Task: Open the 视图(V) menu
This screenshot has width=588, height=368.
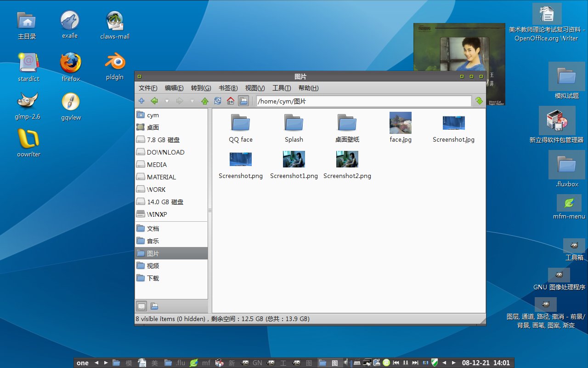Action: click(255, 88)
